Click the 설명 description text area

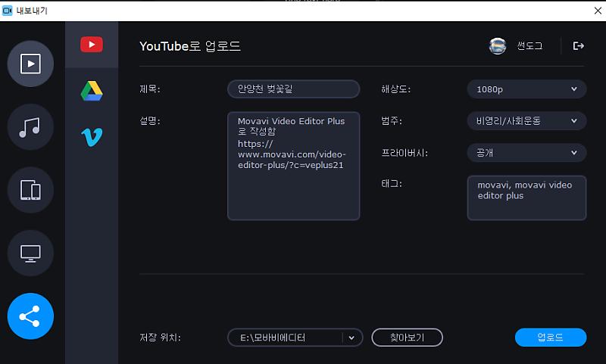click(x=294, y=166)
